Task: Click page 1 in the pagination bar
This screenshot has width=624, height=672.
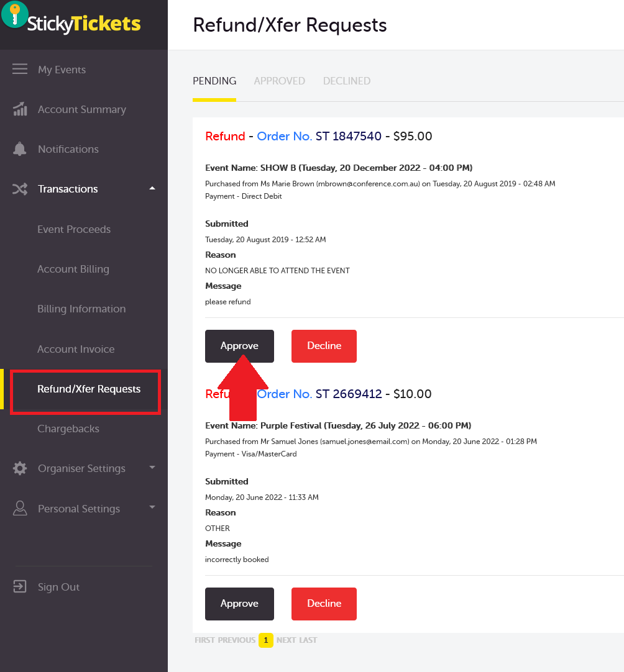Action: [266, 640]
